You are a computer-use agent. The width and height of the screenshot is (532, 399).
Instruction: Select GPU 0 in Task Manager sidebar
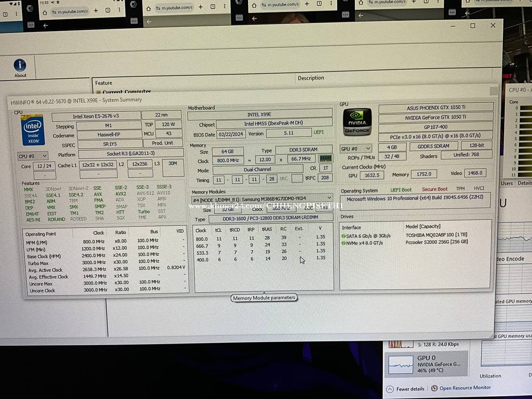(426, 364)
